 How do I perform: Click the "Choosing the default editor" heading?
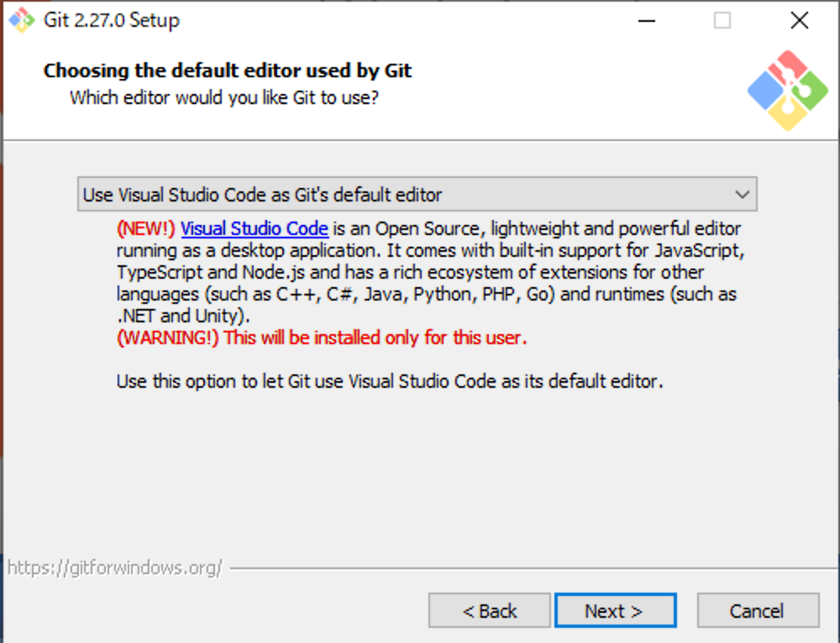(x=228, y=71)
